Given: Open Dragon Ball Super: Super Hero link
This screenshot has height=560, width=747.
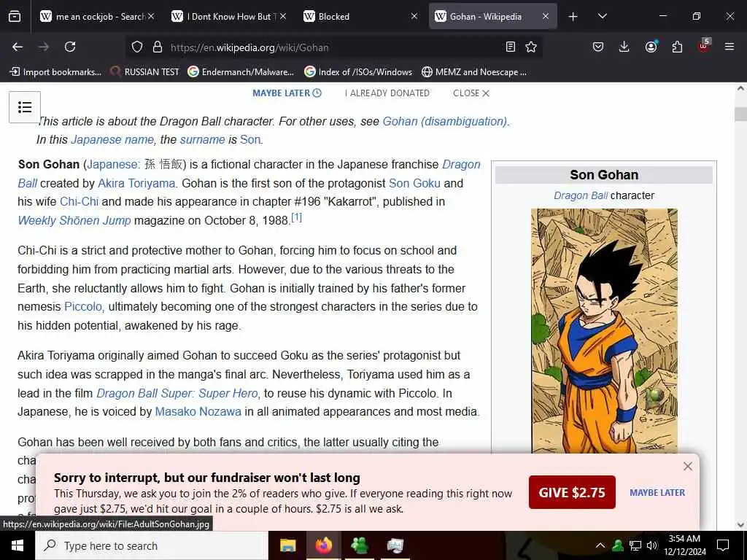Looking at the screenshot, I should [177, 393].
